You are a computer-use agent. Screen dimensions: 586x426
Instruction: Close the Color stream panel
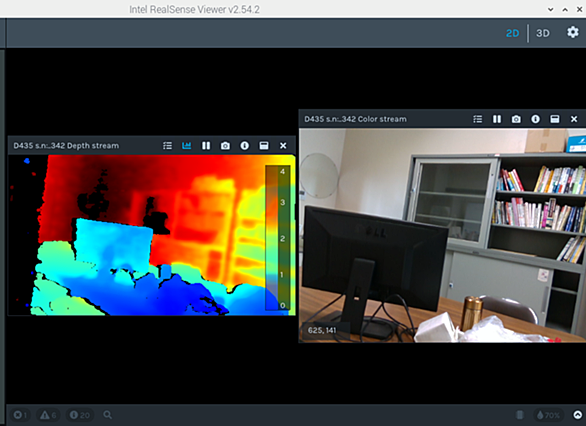574,119
